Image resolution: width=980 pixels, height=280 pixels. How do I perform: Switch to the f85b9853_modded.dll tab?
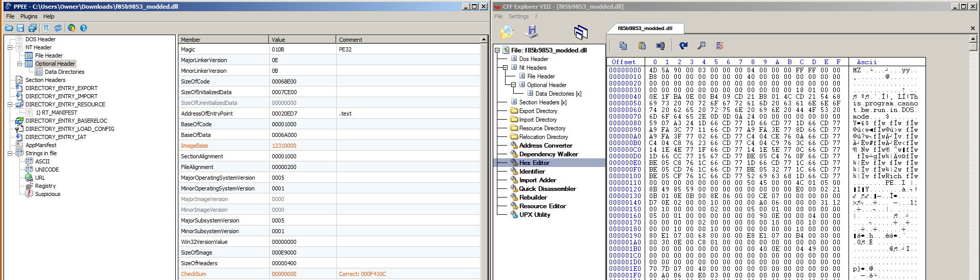tap(645, 29)
